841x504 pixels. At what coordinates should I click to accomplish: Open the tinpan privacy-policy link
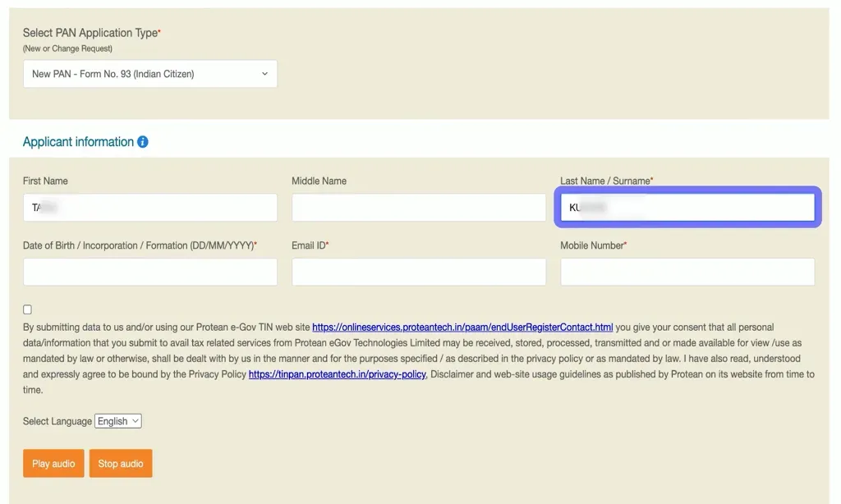(x=337, y=374)
